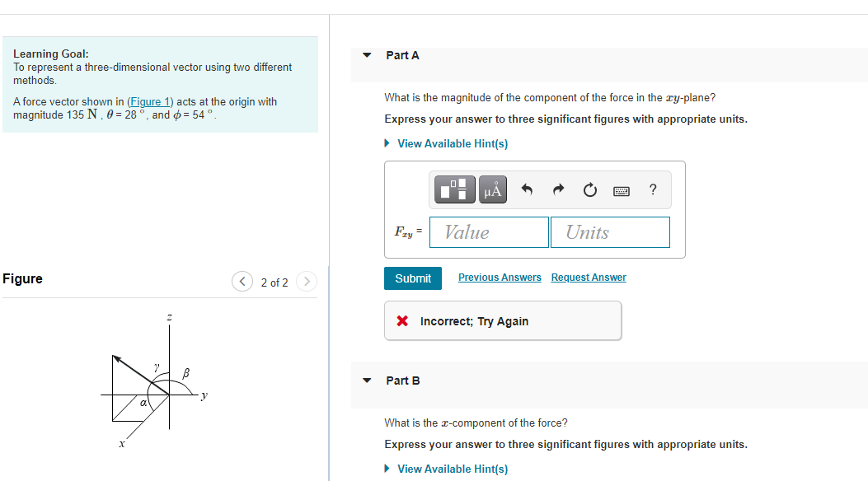The width and height of the screenshot is (868, 481).
Task: Open the equation template palette icon
Action: pyautogui.click(x=453, y=189)
